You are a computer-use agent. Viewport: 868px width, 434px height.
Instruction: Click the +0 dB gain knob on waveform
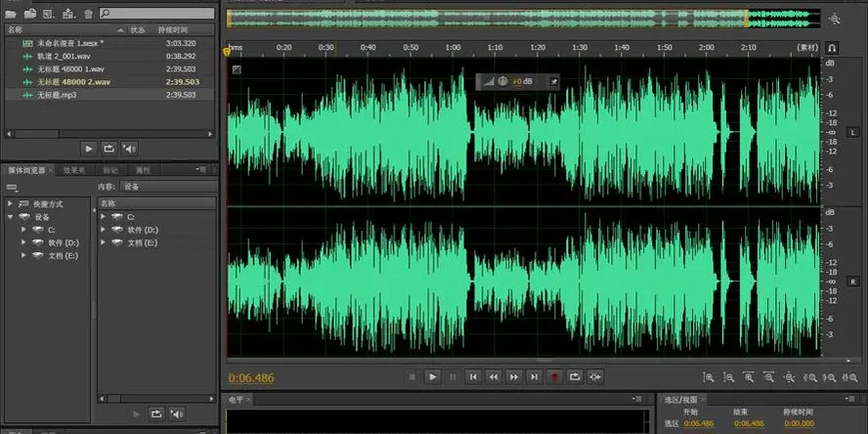coord(502,82)
